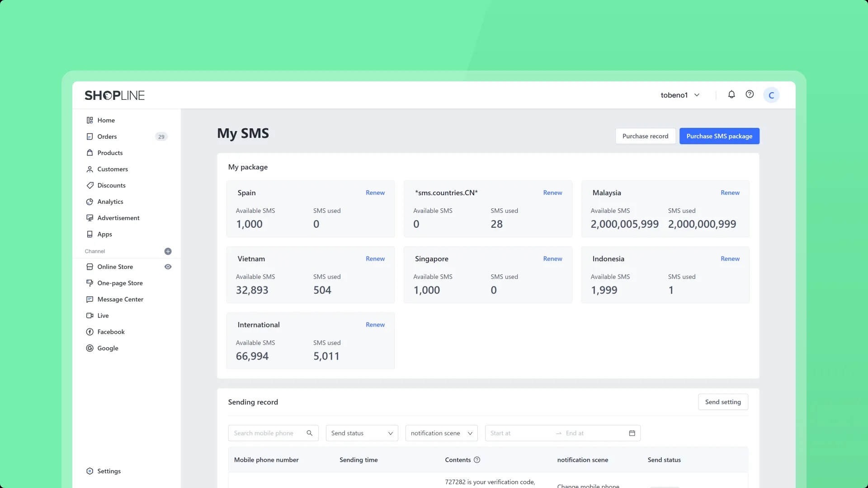Click the search magnifier icon
This screenshot has width=868, height=488.
pos(310,433)
